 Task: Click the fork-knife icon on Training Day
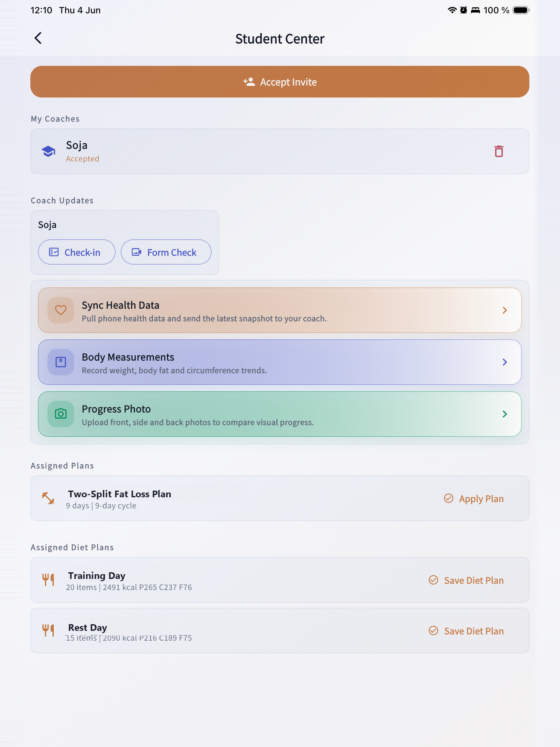click(x=48, y=580)
